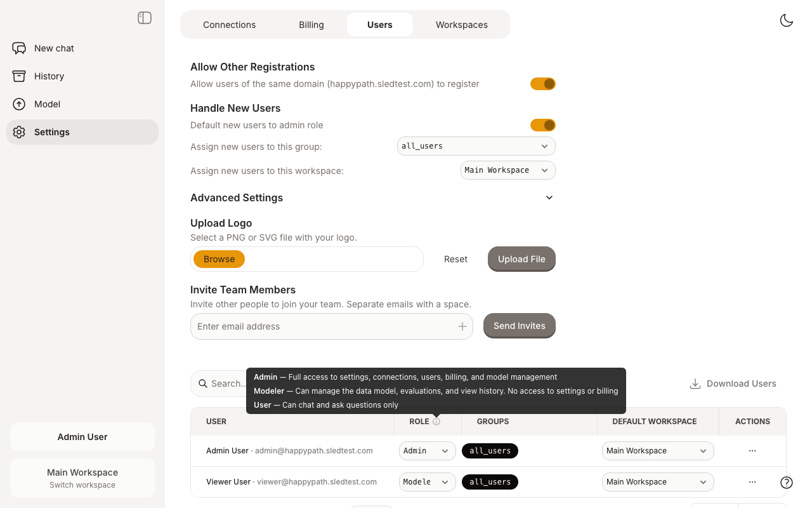The width and height of the screenshot is (812, 508).
Task: Switch to the Billing tab
Action: (311, 25)
